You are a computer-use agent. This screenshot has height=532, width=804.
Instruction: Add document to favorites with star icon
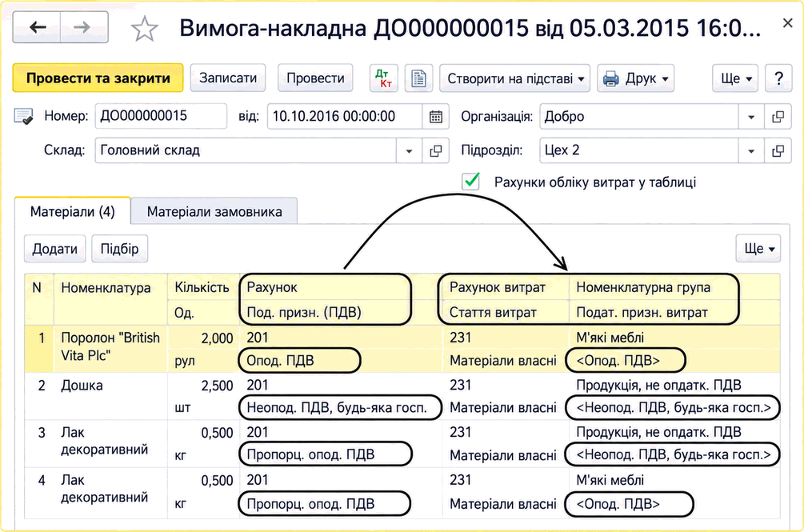coord(144,29)
